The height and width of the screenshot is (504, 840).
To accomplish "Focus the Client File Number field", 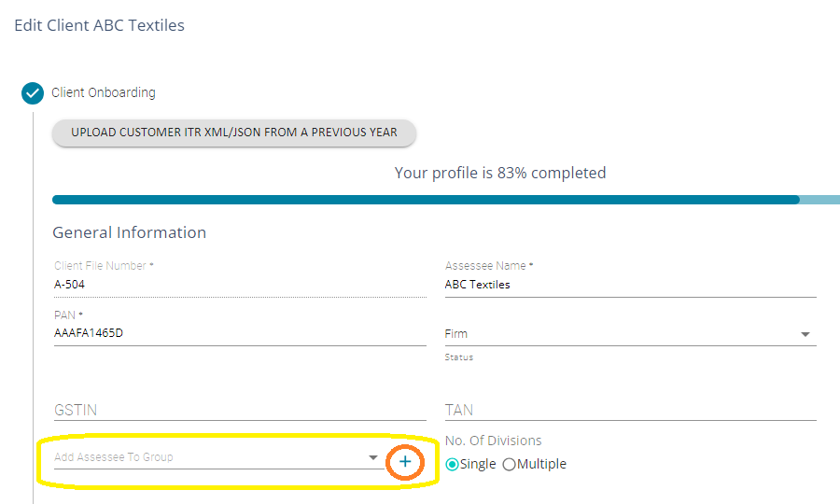I will coord(239,285).
